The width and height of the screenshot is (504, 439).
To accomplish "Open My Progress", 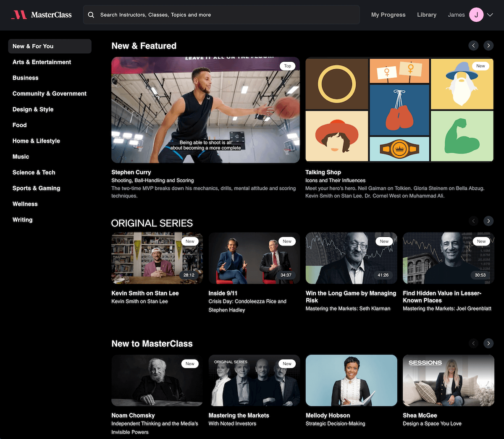I will tap(388, 15).
